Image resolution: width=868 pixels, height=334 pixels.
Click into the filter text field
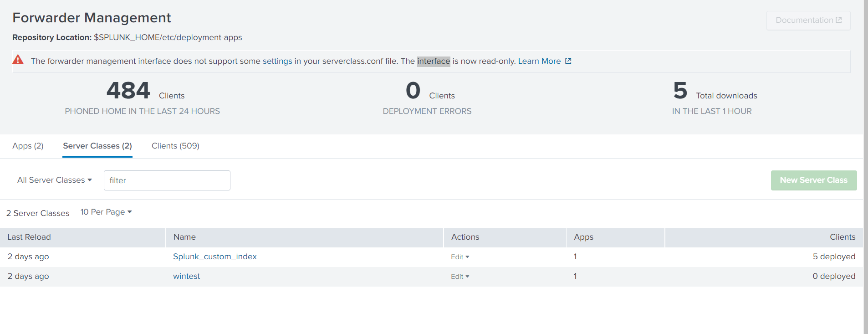point(167,180)
